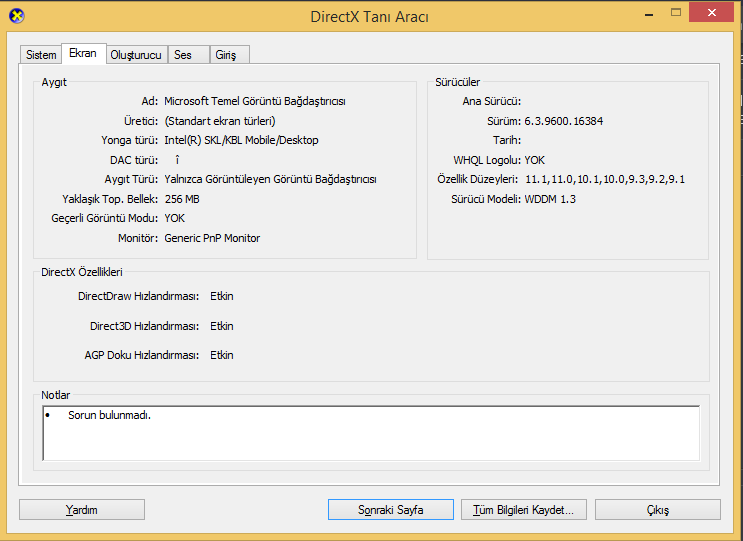Open the Ses tab
Image resolution: width=743 pixels, height=541 pixels.
(188, 55)
